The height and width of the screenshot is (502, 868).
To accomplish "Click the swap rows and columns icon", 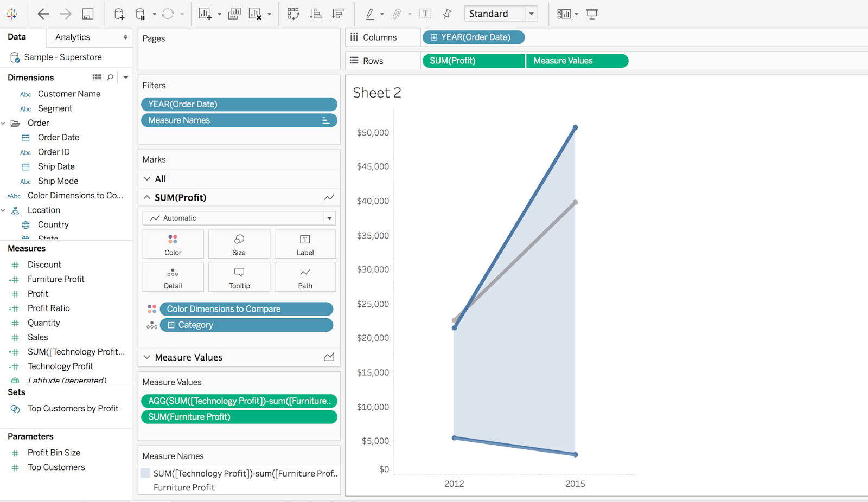I will click(x=293, y=14).
